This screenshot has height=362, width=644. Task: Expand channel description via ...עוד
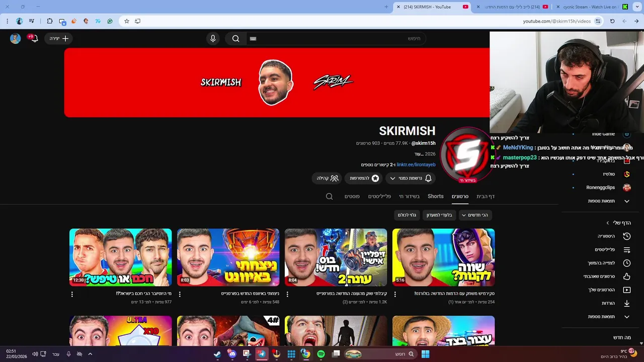click(x=420, y=154)
